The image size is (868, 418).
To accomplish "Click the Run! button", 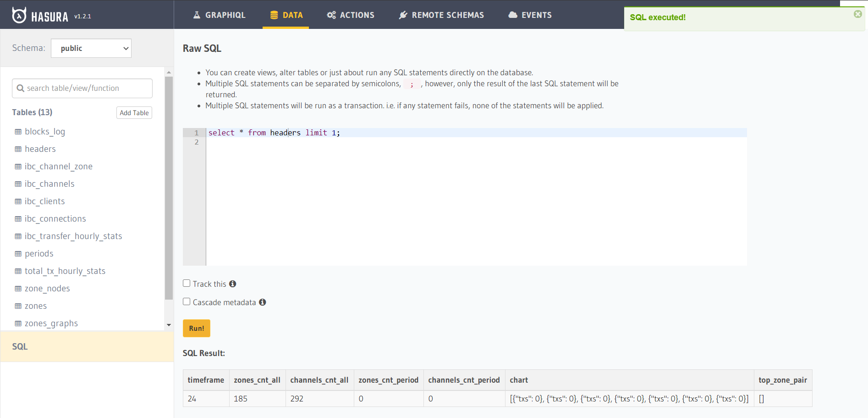I will click(x=196, y=328).
